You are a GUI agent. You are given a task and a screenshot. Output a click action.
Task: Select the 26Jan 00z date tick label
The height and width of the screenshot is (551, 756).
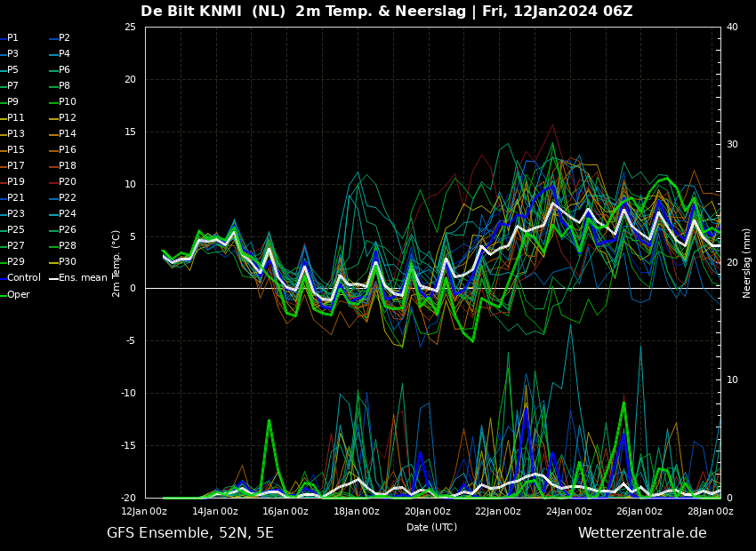639,511
